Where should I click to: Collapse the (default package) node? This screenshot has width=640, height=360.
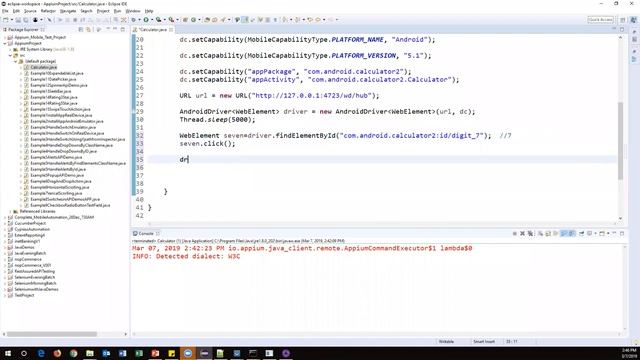click(16, 61)
